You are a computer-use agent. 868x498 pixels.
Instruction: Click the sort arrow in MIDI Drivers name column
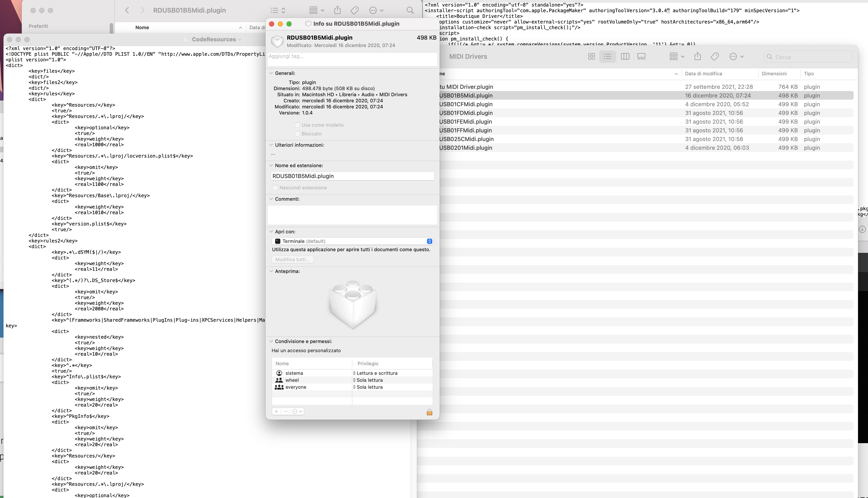tap(676, 74)
